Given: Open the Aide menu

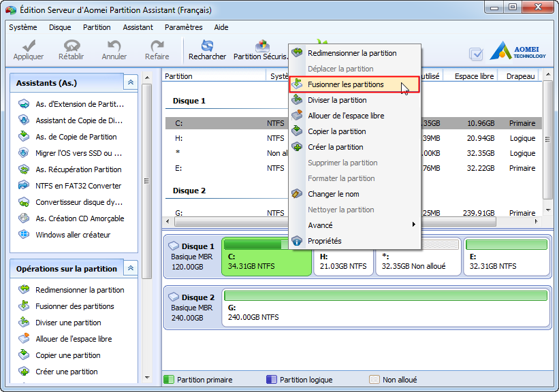Looking at the screenshot, I should 221,27.
